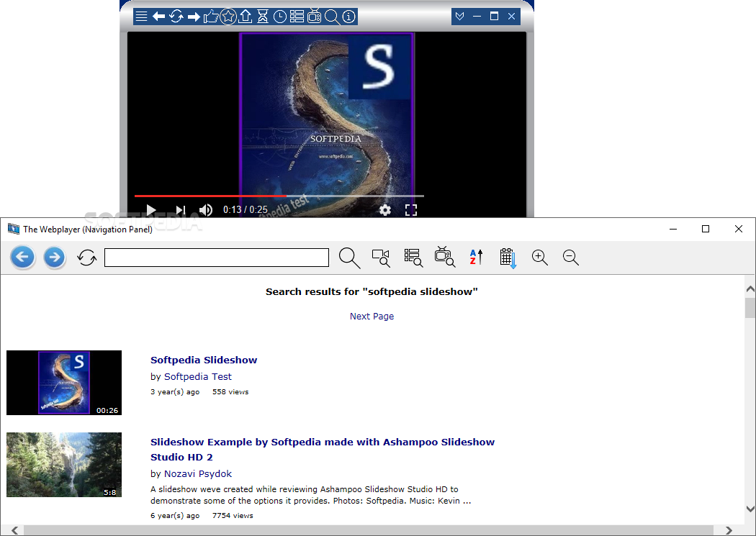Click the calendar sort by date icon
Image resolution: width=756 pixels, height=536 pixels.
[x=508, y=258]
